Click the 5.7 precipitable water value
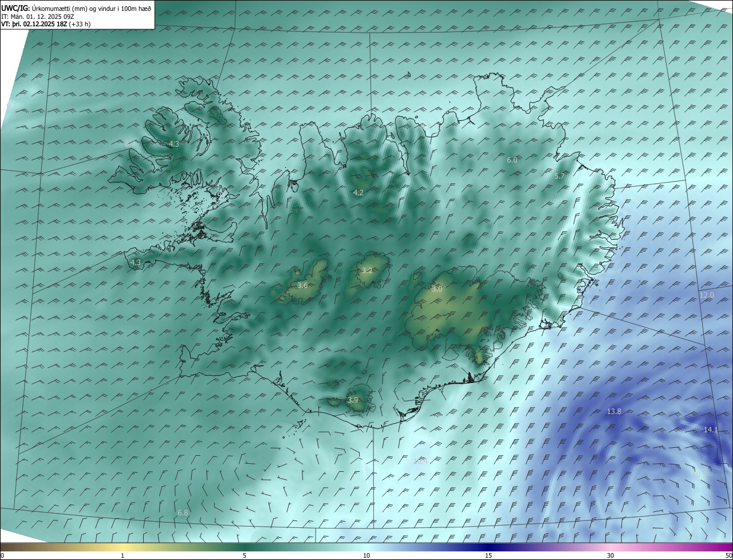Viewport: 733px width, 560px height. pyautogui.click(x=559, y=177)
